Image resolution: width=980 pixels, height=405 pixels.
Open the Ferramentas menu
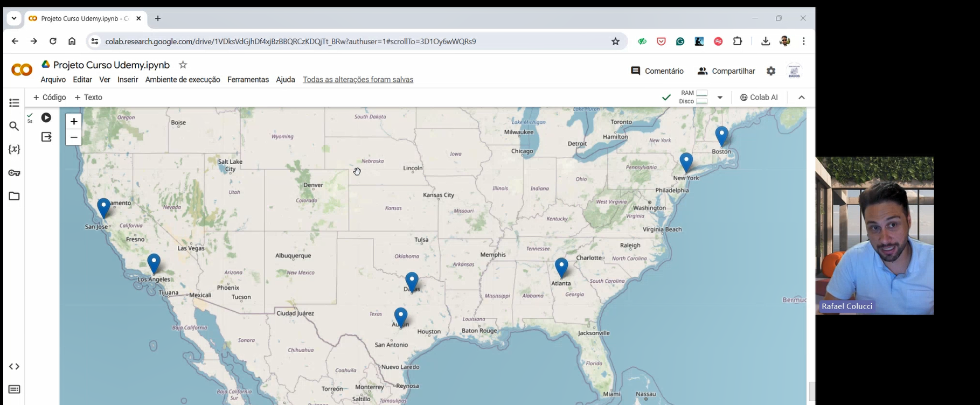pyautogui.click(x=248, y=80)
